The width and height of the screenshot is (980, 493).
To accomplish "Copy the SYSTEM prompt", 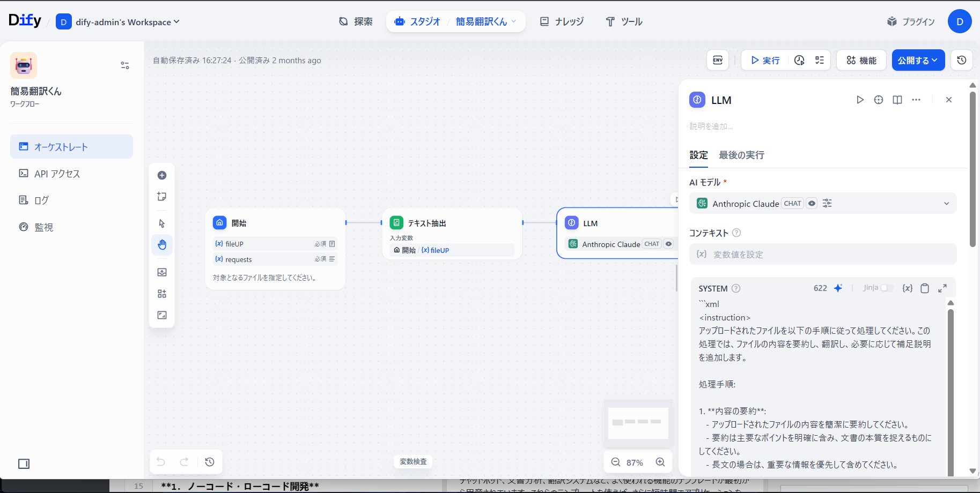I will click(x=925, y=288).
